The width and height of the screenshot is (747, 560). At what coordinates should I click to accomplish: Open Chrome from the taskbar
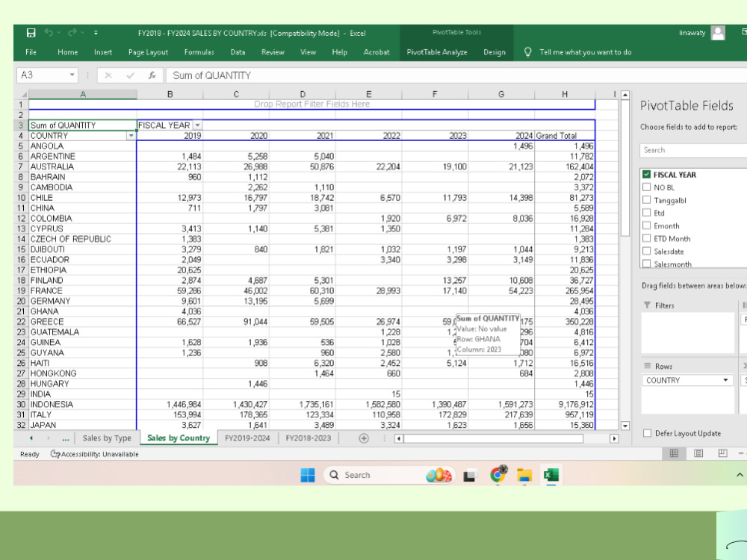498,474
